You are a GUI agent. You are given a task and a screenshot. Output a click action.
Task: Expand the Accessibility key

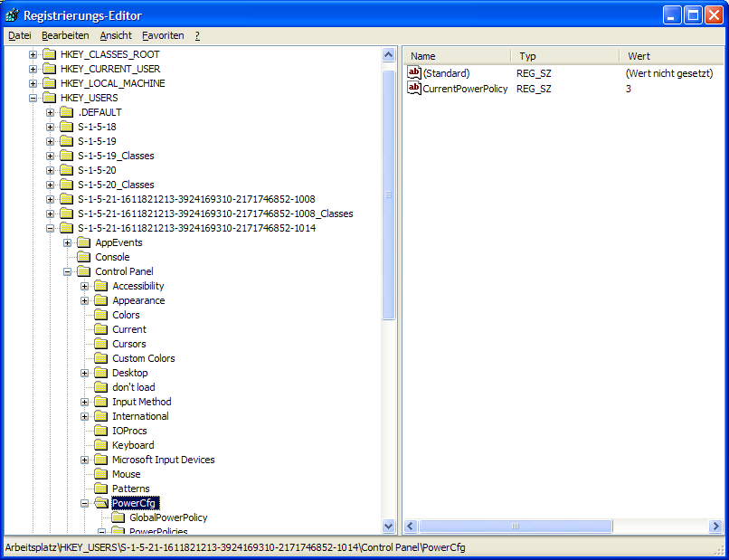tap(85, 286)
